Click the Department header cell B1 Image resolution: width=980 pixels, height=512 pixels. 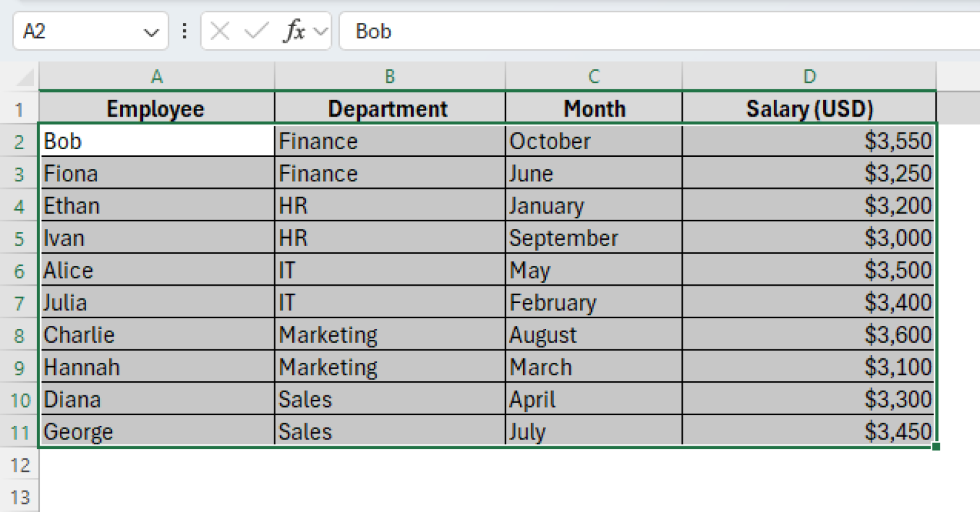coord(389,108)
